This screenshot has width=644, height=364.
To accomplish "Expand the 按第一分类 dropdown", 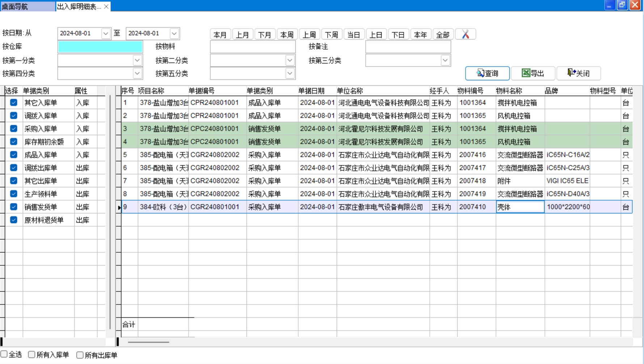I will coord(137,60).
